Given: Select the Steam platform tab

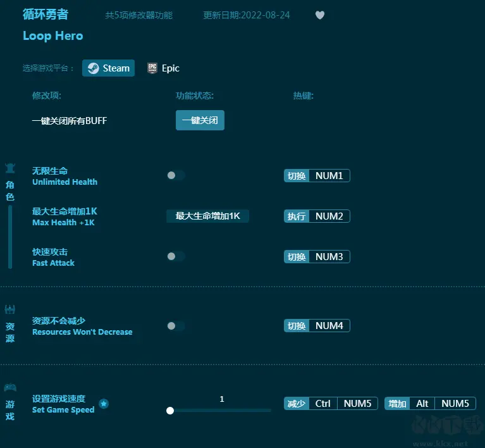Looking at the screenshot, I should point(108,68).
